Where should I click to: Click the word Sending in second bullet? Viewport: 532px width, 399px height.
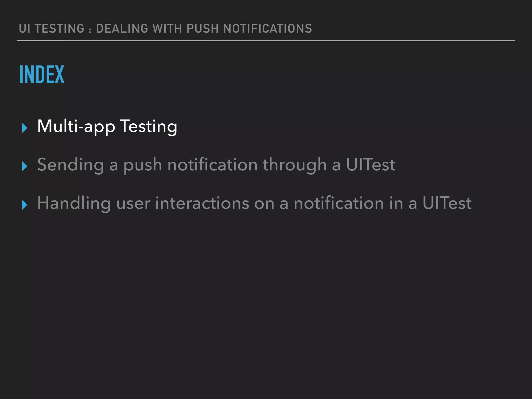[70, 165]
